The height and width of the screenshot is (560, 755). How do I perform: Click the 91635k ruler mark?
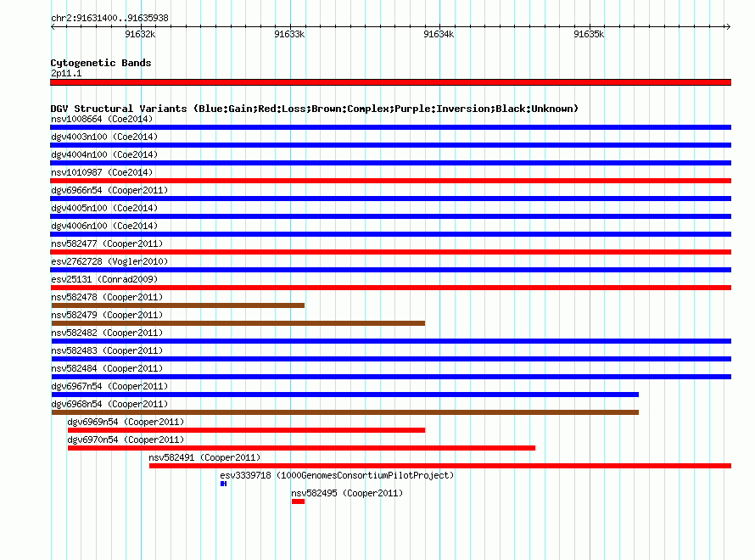point(589,34)
